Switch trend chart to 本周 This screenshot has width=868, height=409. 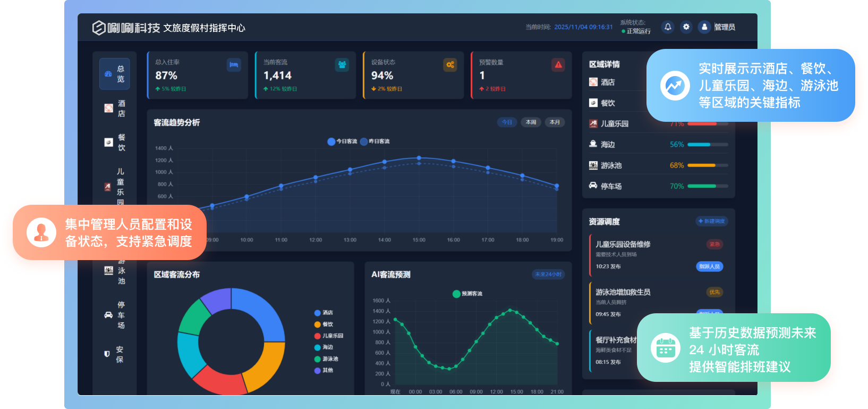click(x=531, y=122)
